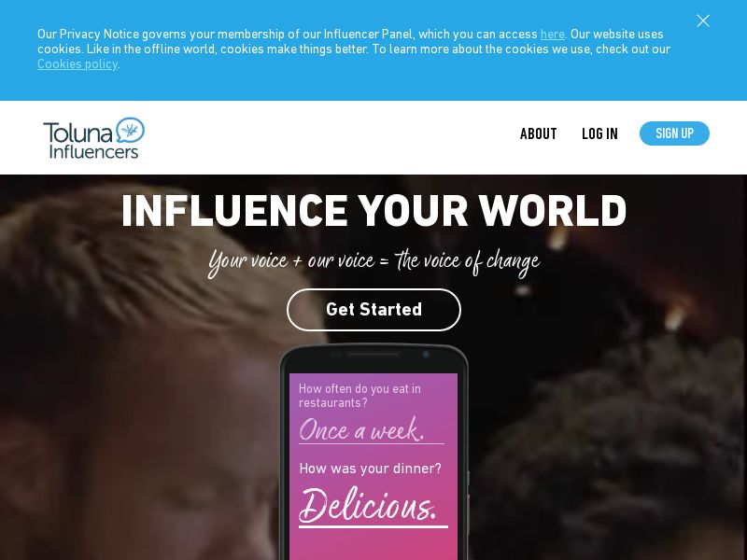Screen dimensions: 747x560
Task: Click the 'Your voice + our voice' tagline
Action: pyautogui.click(x=374, y=261)
